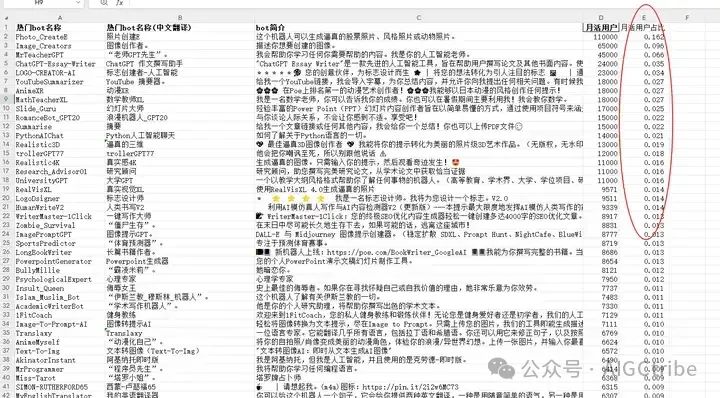Select cell "PsychologicalExpert"
Viewport: 720px width, 398px height.
click(53, 279)
